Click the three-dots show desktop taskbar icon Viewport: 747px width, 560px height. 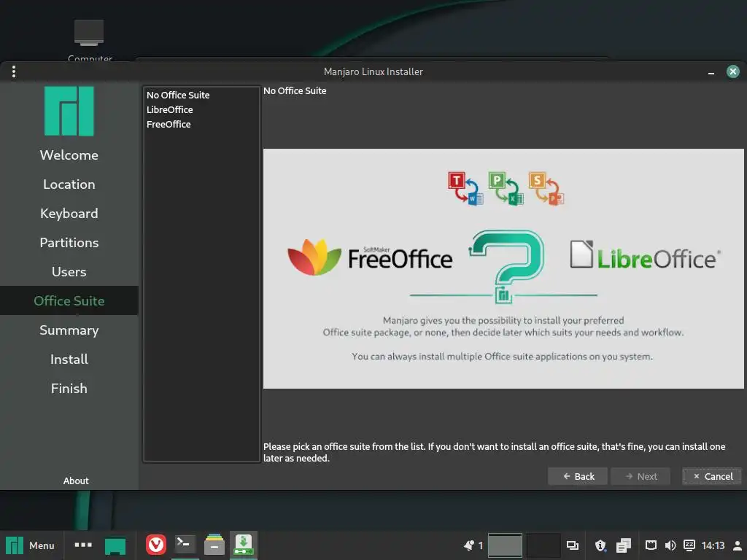[x=83, y=545]
